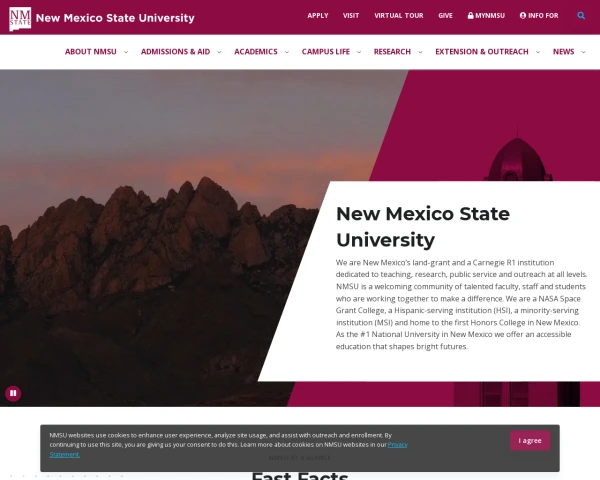Screen dimensions: 600x480
Task: Pause the hero slideshow
Action: (13, 393)
